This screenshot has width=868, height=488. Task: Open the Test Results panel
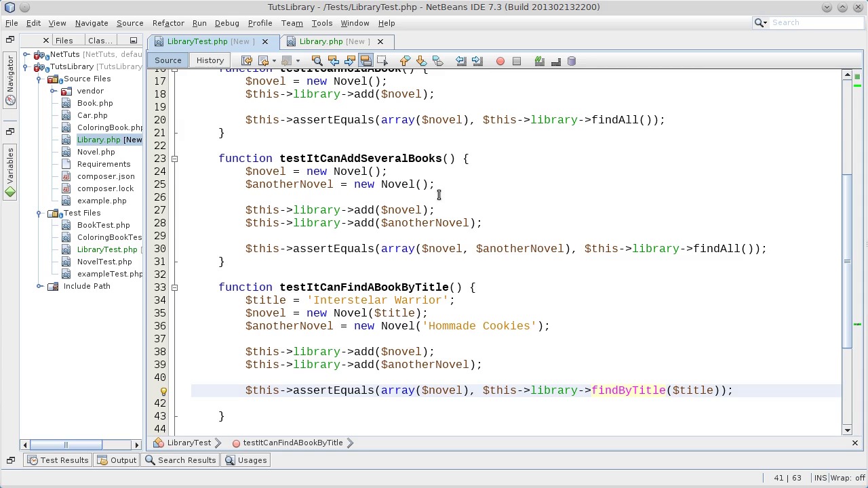click(x=58, y=460)
